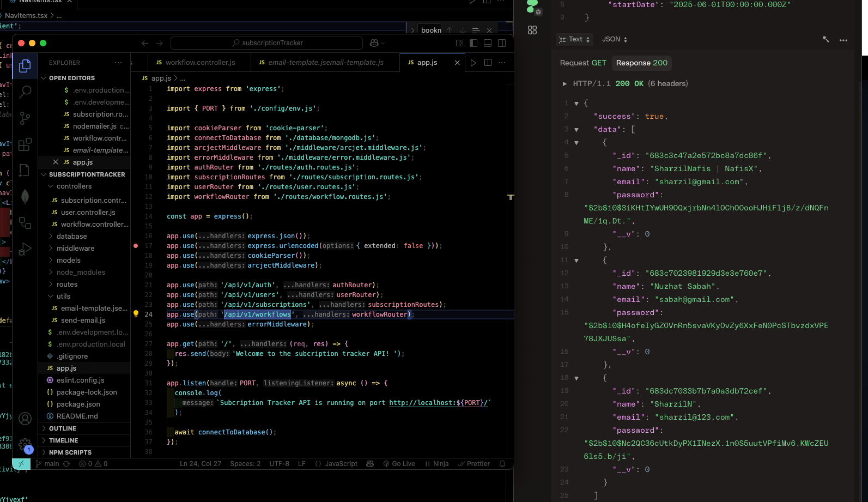Collapse the SUBSCRIPTIONTRACKER project section

[x=84, y=174]
